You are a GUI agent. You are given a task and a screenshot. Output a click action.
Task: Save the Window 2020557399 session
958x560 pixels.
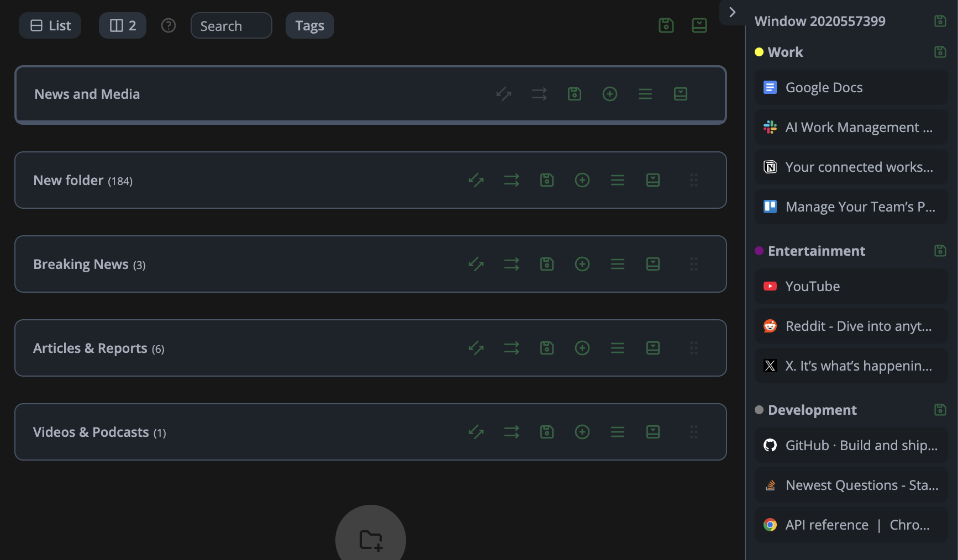(939, 20)
